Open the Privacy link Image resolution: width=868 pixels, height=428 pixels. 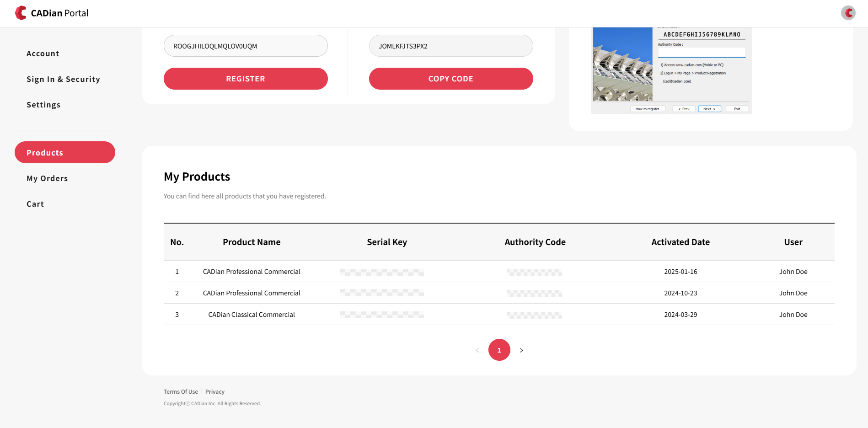(214, 391)
